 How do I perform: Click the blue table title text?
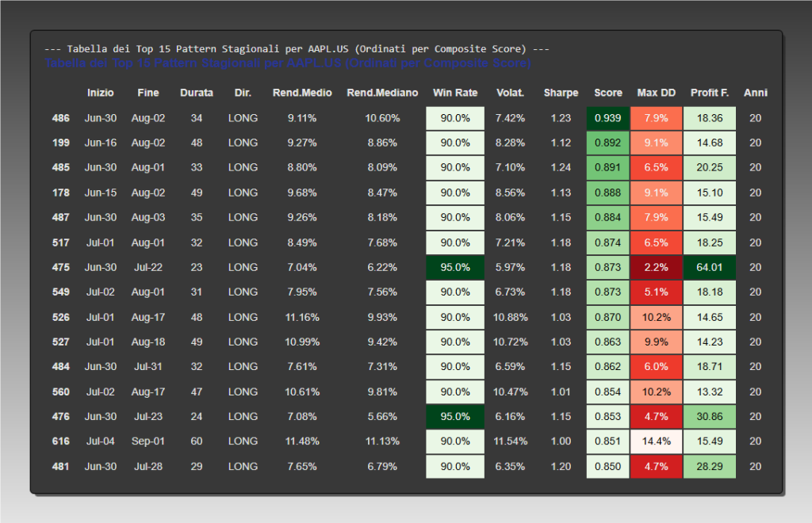pos(287,63)
